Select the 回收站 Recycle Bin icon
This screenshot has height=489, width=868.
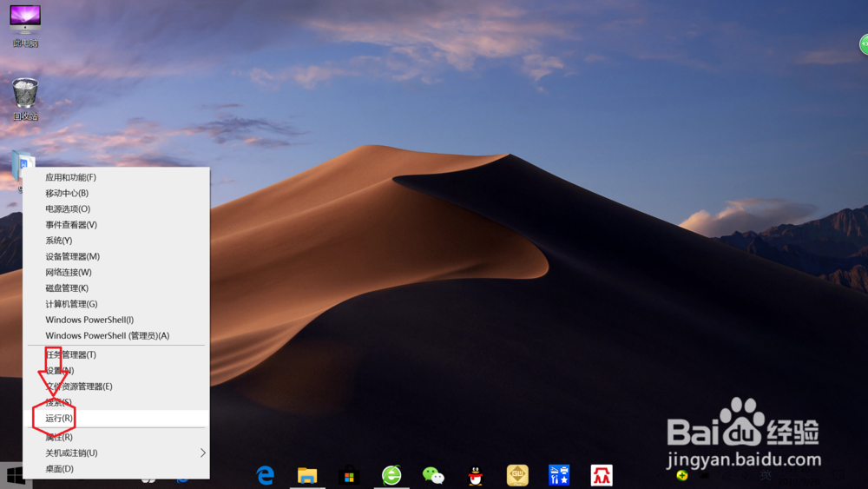(25, 99)
